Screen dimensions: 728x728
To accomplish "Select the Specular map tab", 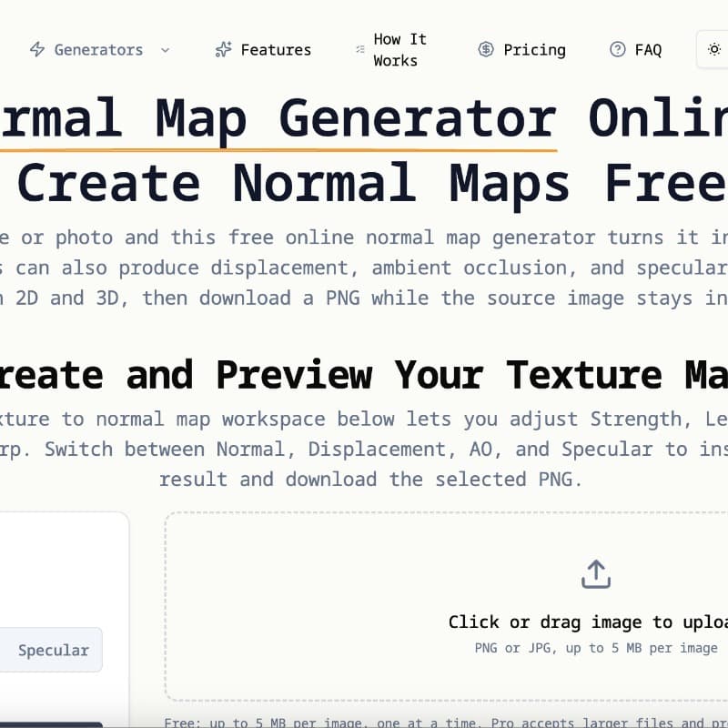I will [x=54, y=650].
